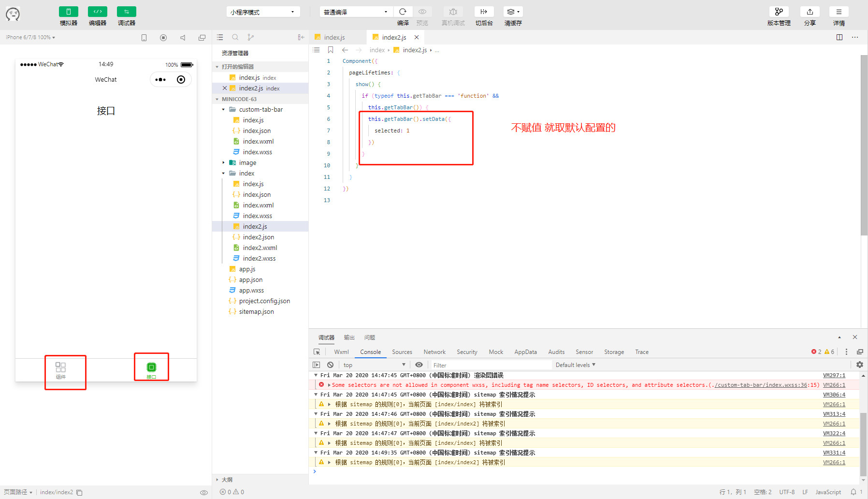The height and width of the screenshot is (499, 868).
Task: Click the bookmark icon in breadcrumb bar
Action: (331, 50)
